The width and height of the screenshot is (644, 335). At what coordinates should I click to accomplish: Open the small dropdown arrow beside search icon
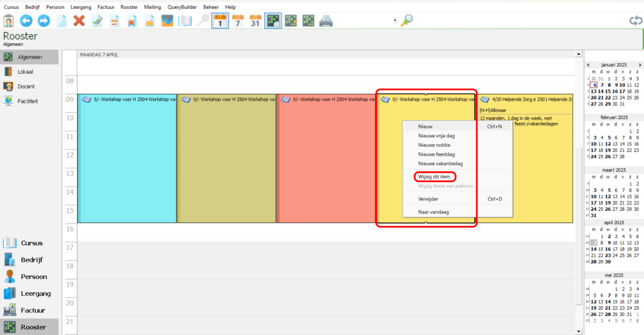(x=395, y=21)
